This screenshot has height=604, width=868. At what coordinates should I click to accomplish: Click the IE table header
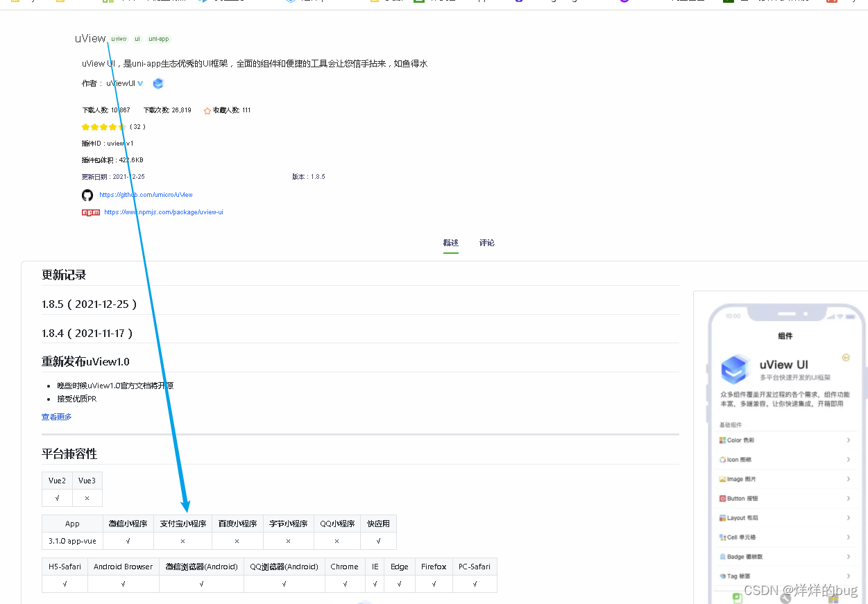pos(375,567)
